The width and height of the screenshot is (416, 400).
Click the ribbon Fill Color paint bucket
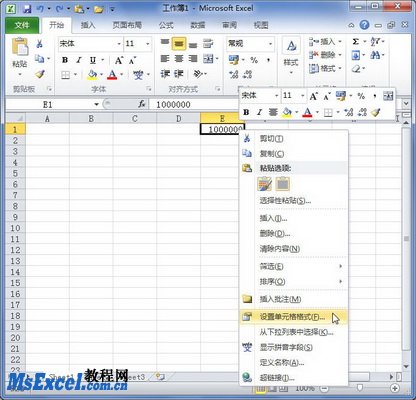(x=92, y=74)
